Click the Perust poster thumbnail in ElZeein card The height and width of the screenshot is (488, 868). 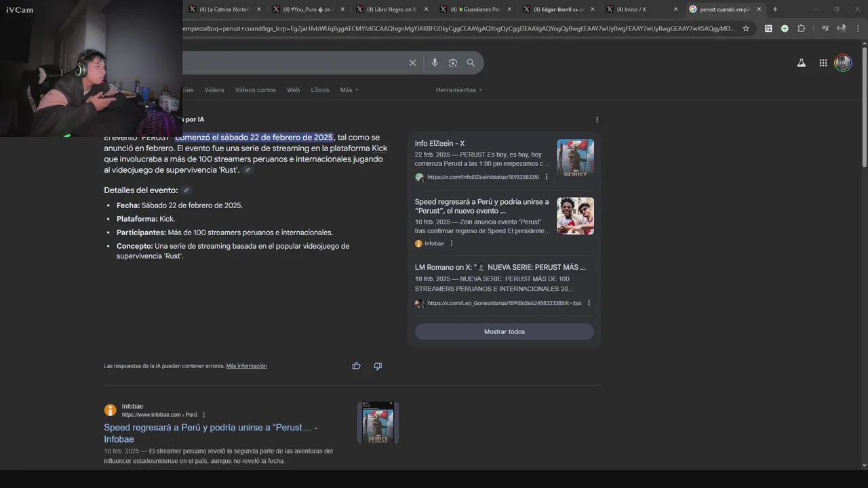(x=575, y=158)
